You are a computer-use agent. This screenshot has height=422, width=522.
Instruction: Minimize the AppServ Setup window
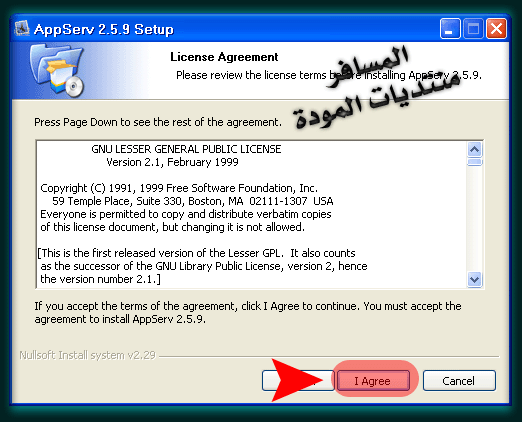[450, 29]
